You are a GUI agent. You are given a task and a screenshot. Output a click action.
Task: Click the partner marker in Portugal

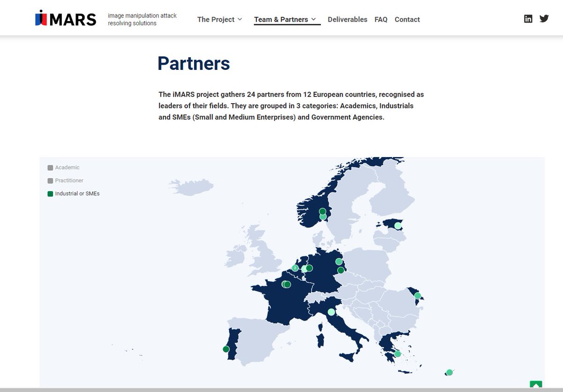[225, 349]
